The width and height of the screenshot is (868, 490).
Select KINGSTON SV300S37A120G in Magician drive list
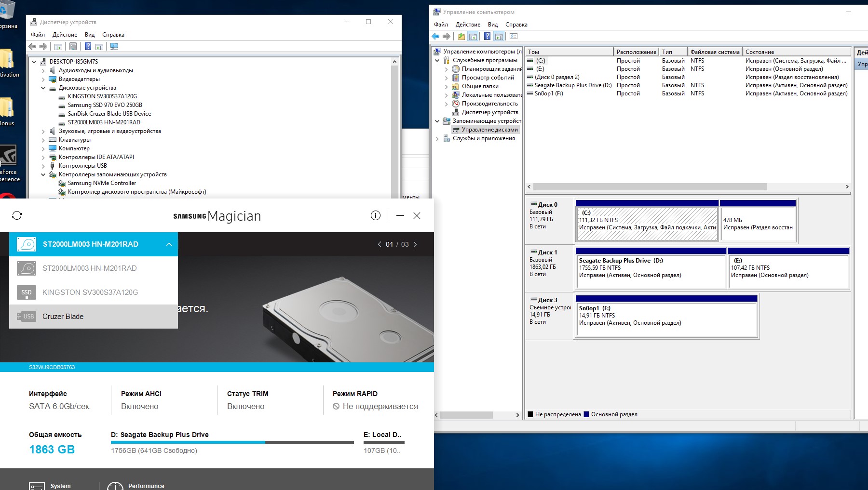94,292
